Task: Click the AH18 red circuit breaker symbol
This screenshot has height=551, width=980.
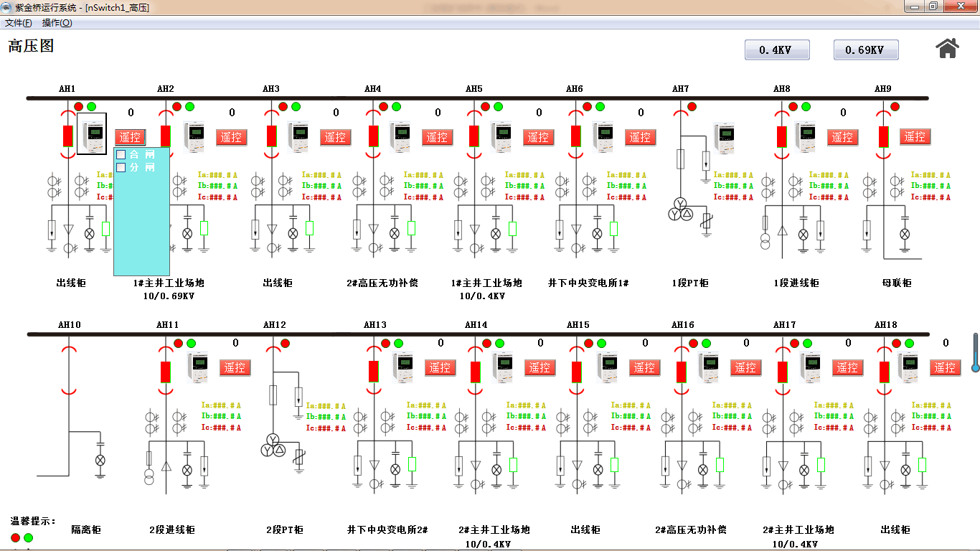Action: (884, 372)
